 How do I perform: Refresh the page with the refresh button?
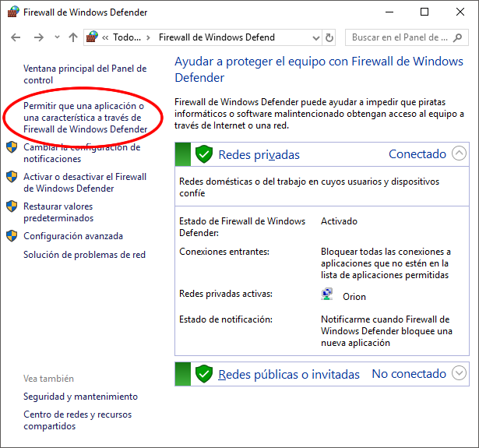pyautogui.click(x=329, y=37)
